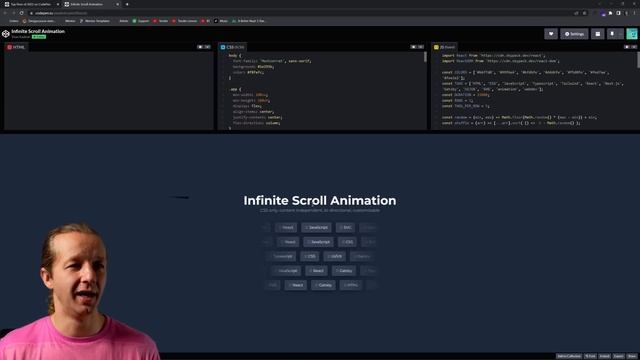Select the CSS (SCSS) editor tab
Screen dimensions: 640x360
(232, 47)
